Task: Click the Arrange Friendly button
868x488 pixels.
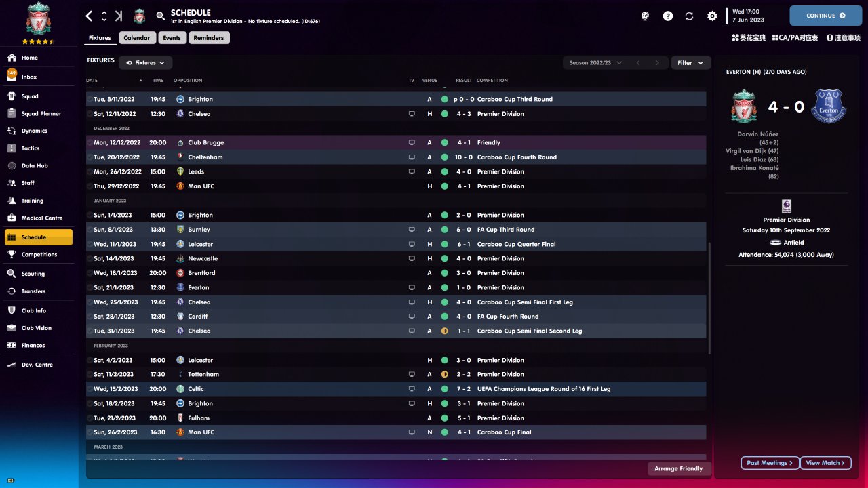Action: (679, 468)
